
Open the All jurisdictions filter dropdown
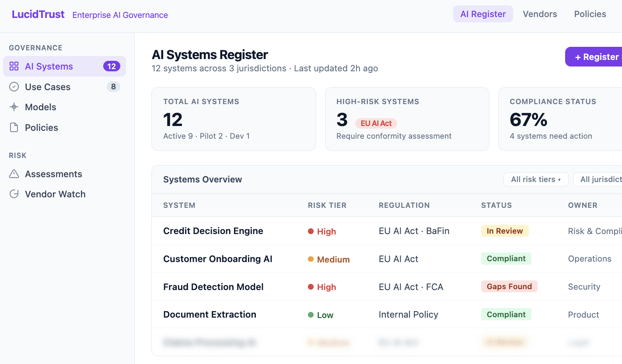coord(598,179)
